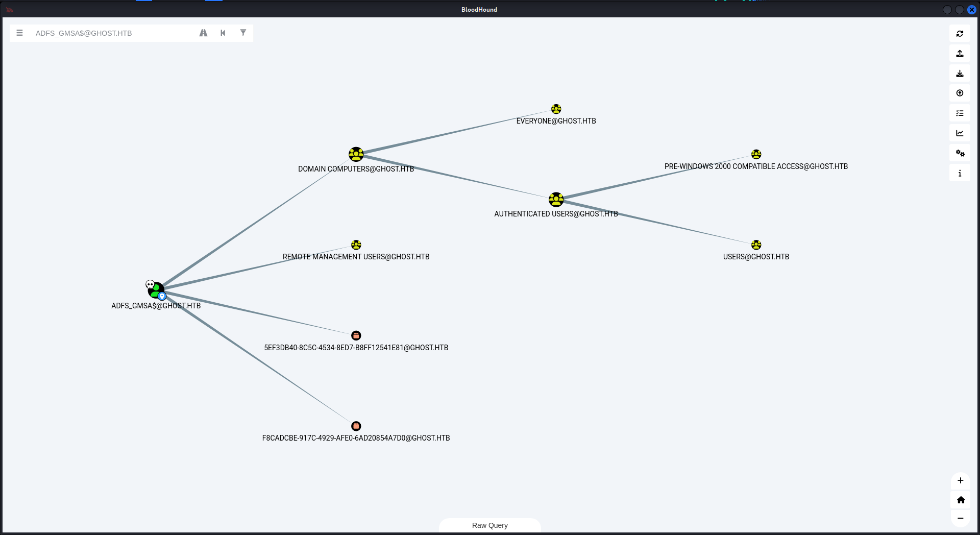Expand the Raw Query panel
This screenshot has height=535, width=980.
(490, 525)
